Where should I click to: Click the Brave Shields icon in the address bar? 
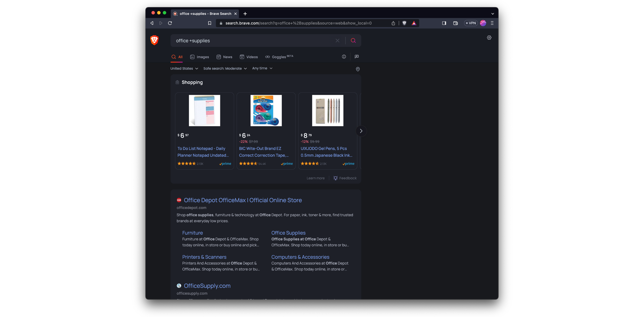pyautogui.click(x=404, y=23)
